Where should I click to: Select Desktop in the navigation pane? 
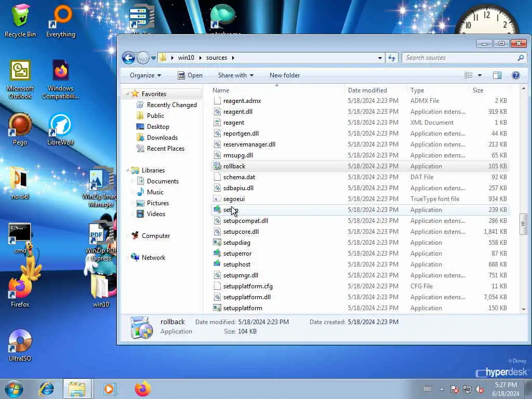(x=153, y=127)
